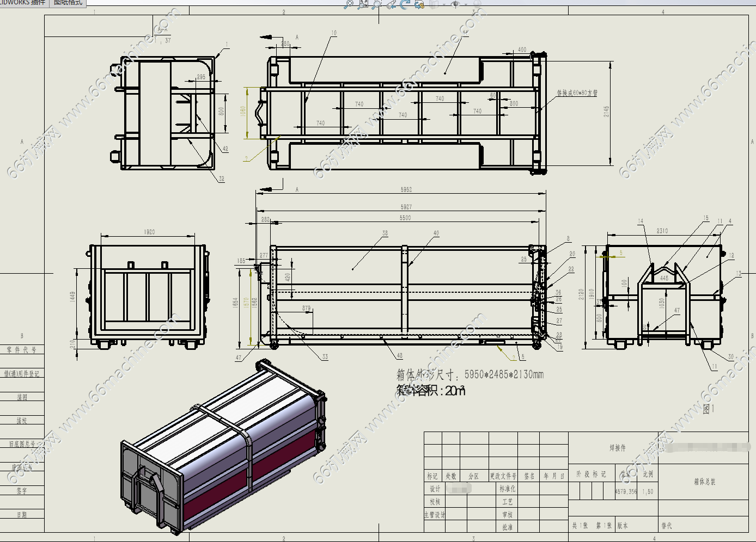Image resolution: width=756 pixels, height=542 pixels.
Task: Open the 3D Drawing View tool
Action: (419, 4)
